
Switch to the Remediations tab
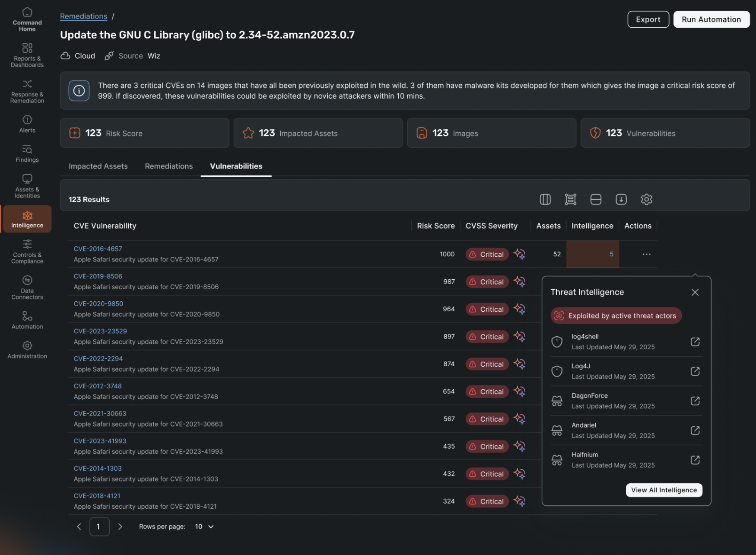coord(168,166)
